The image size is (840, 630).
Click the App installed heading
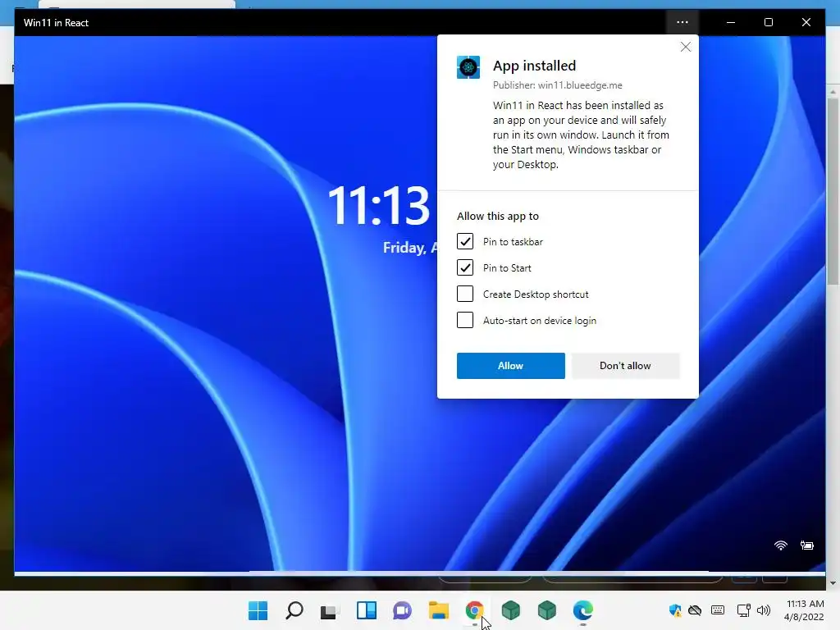tap(534, 66)
